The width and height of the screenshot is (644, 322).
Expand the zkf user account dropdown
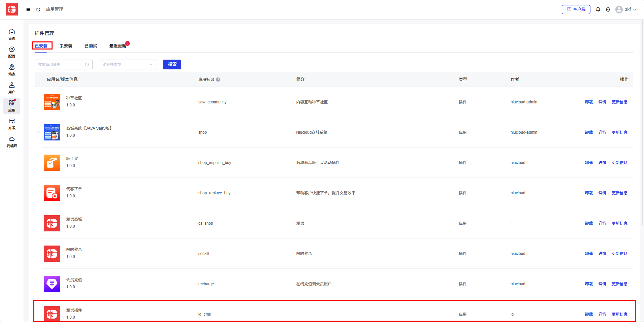[x=626, y=9]
